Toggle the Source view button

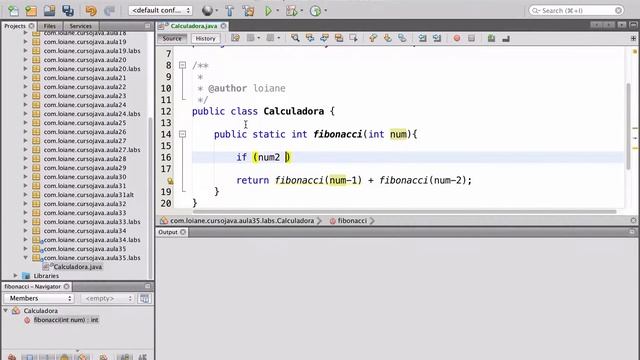click(x=172, y=38)
